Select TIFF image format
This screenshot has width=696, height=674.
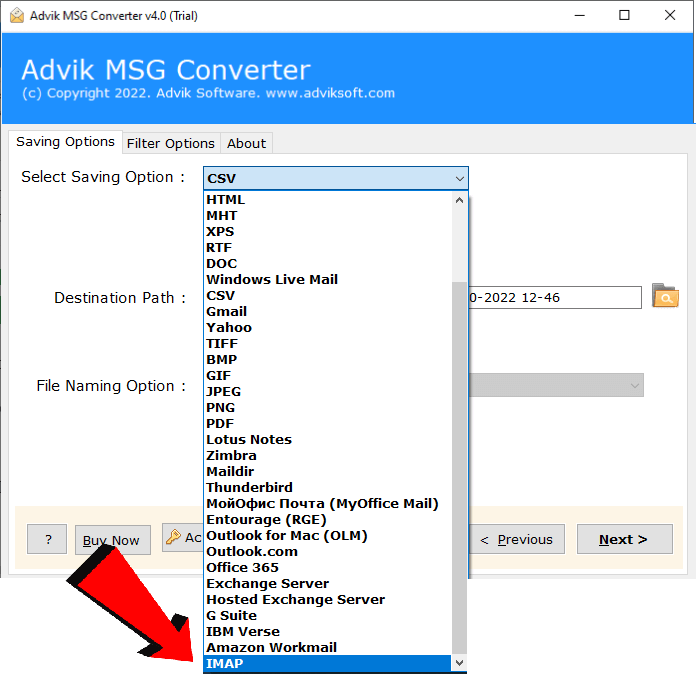(x=328, y=343)
